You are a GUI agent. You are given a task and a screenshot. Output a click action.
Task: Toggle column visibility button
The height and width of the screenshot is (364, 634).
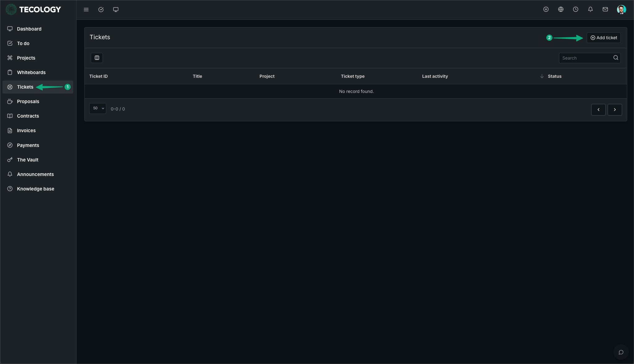point(97,58)
